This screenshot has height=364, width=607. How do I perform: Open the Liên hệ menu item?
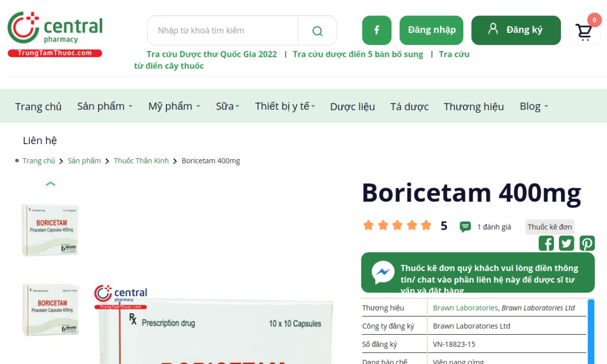point(40,140)
